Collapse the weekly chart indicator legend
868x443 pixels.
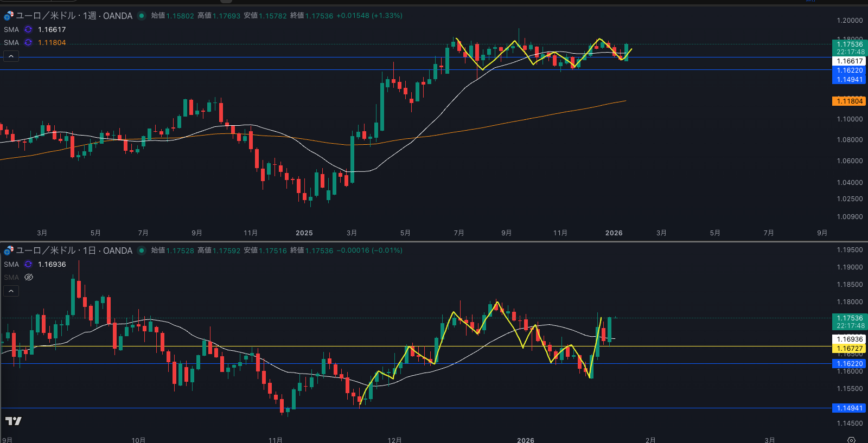click(x=11, y=56)
